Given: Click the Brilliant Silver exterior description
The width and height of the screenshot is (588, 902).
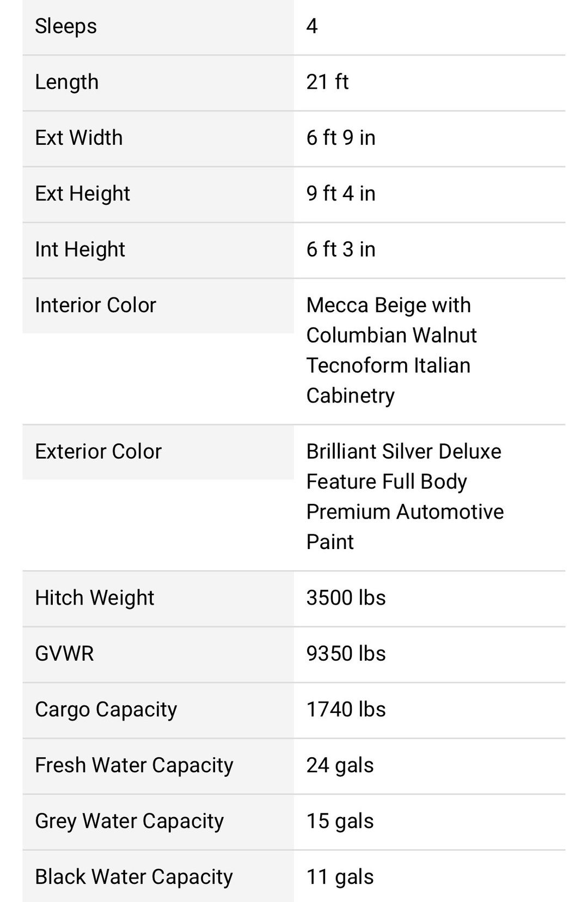Looking at the screenshot, I should (405, 496).
